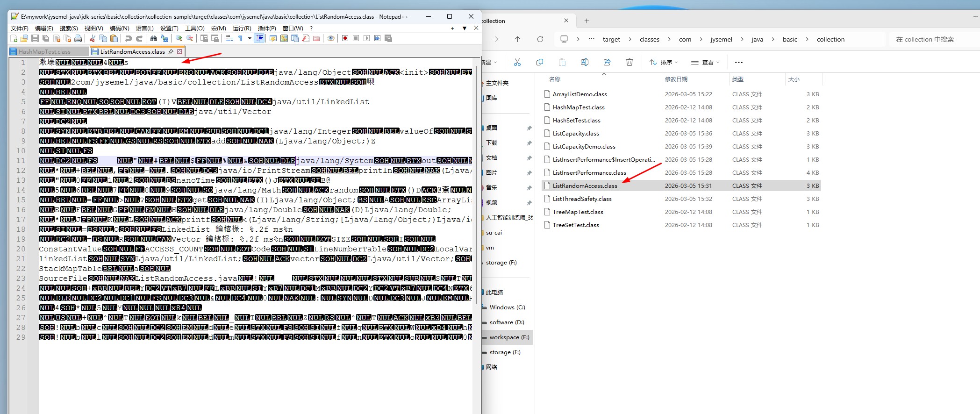The height and width of the screenshot is (414, 980).
Task: Sort files by the 修改日期 column header
Action: tap(676, 79)
